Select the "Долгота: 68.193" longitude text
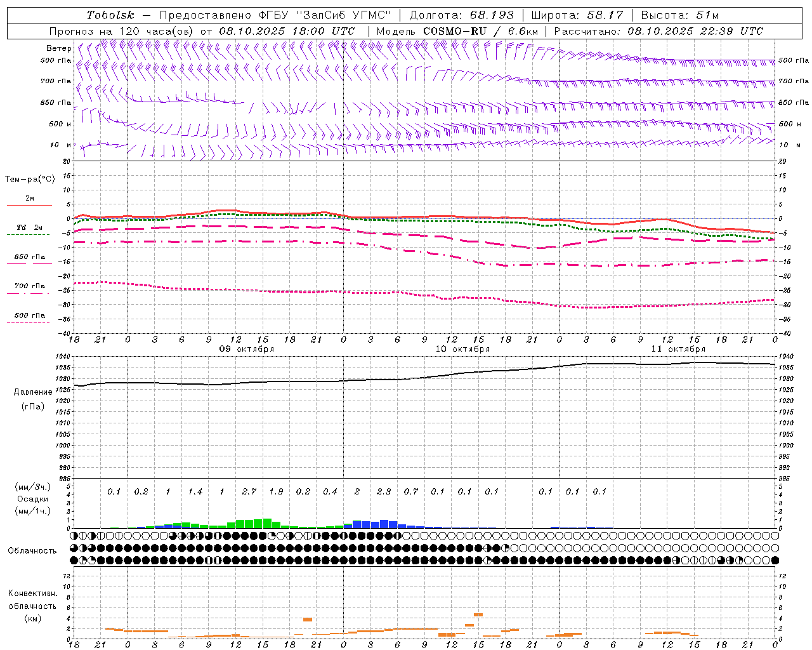The image size is (812, 650). (461, 15)
